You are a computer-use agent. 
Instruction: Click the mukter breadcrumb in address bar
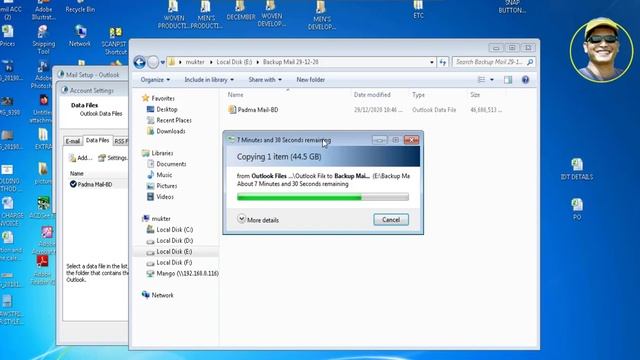195,62
